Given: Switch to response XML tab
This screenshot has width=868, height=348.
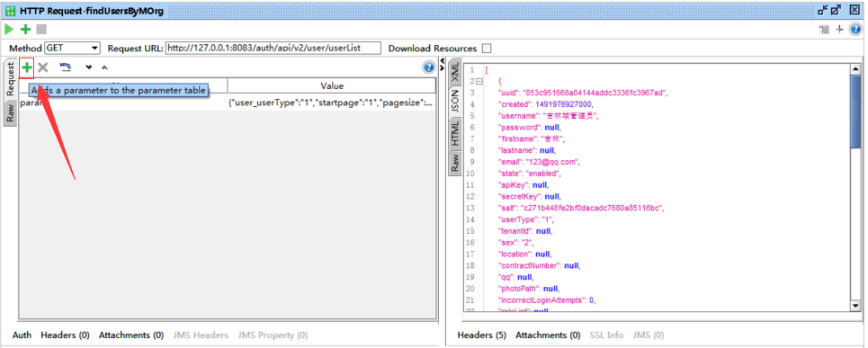Looking at the screenshot, I should (x=454, y=71).
